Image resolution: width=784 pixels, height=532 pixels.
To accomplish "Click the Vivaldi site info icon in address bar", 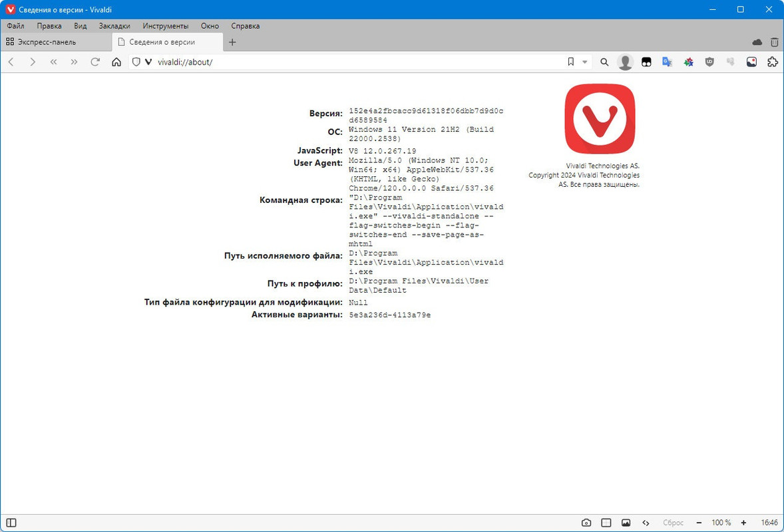I will pyautogui.click(x=148, y=62).
